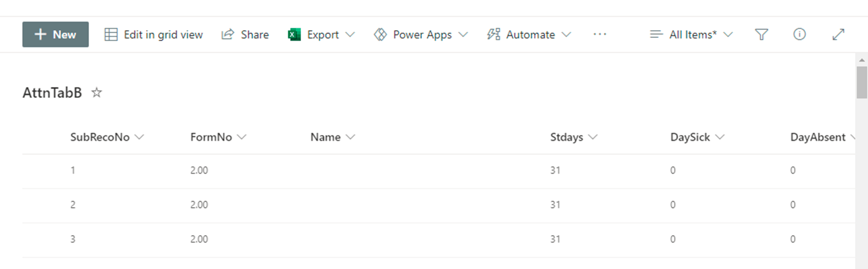Click the Power Apps icon
868x269 pixels.
point(380,34)
